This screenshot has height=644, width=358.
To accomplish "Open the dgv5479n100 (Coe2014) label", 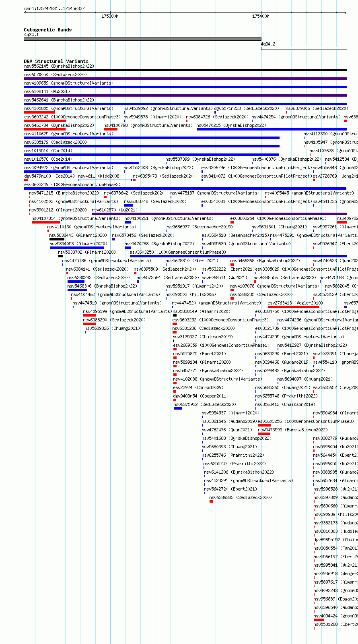I will coord(49,176).
